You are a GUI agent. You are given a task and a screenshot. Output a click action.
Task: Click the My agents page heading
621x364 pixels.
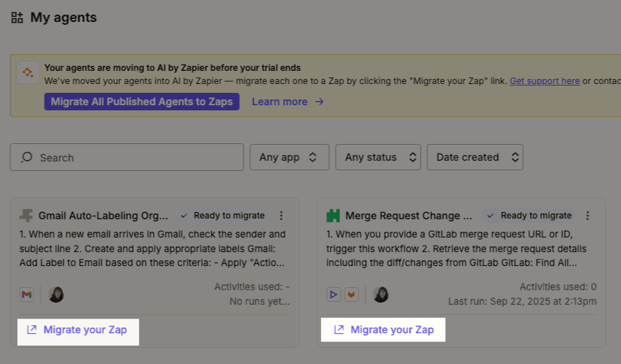(64, 18)
